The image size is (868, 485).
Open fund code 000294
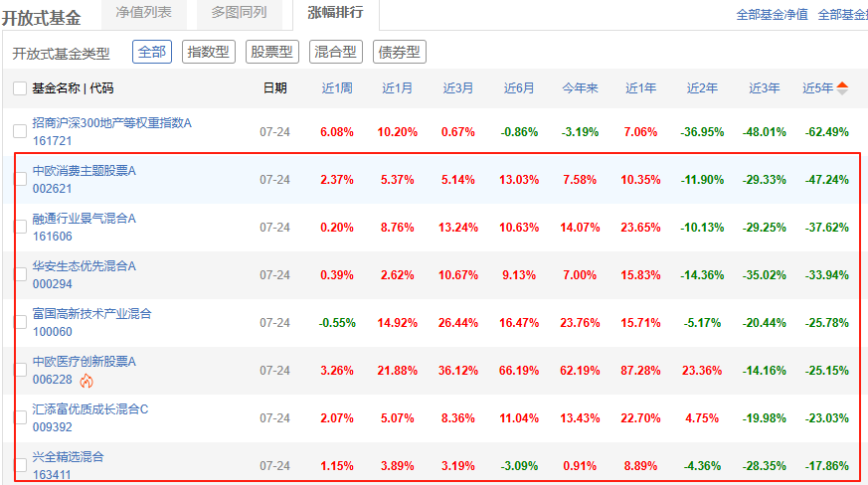(x=52, y=283)
